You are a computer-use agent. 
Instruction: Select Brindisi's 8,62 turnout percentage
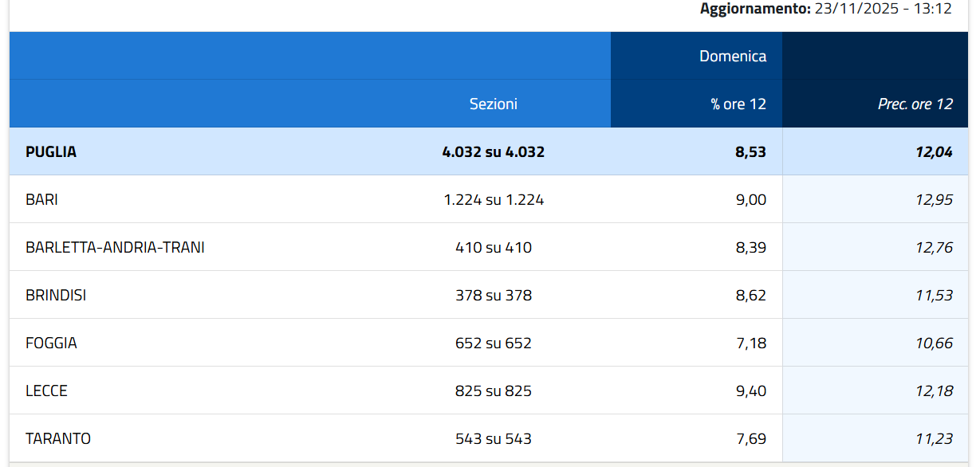click(x=750, y=295)
